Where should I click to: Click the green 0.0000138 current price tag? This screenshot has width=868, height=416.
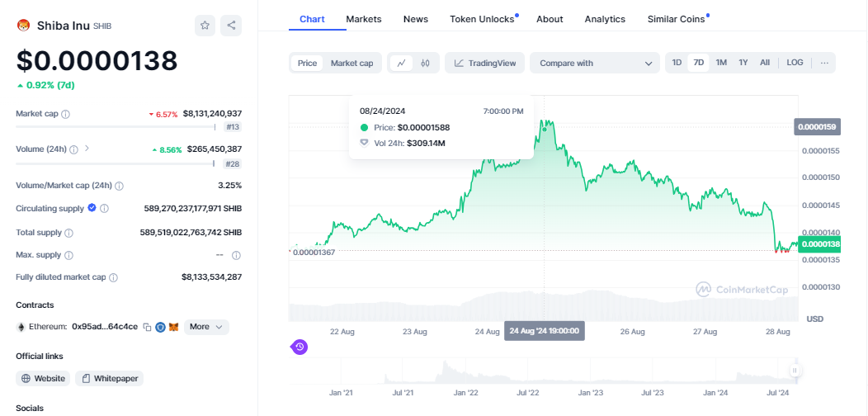(x=820, y=243)
